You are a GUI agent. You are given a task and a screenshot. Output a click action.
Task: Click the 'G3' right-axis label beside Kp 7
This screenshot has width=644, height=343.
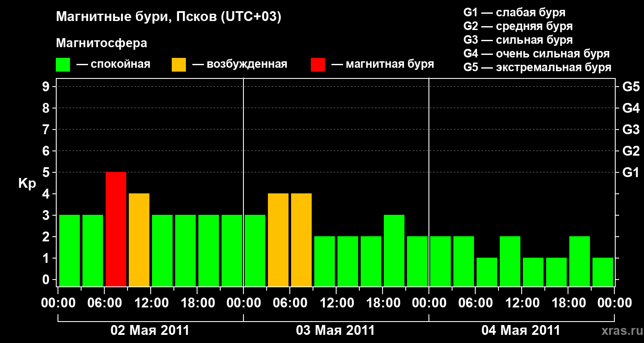(631, 130)
